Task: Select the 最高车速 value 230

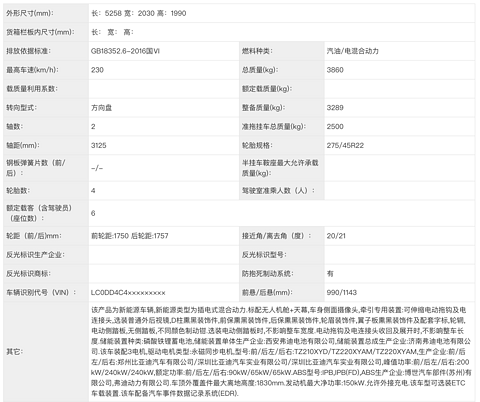Action: pyautogui.click(x=97, y=70)
